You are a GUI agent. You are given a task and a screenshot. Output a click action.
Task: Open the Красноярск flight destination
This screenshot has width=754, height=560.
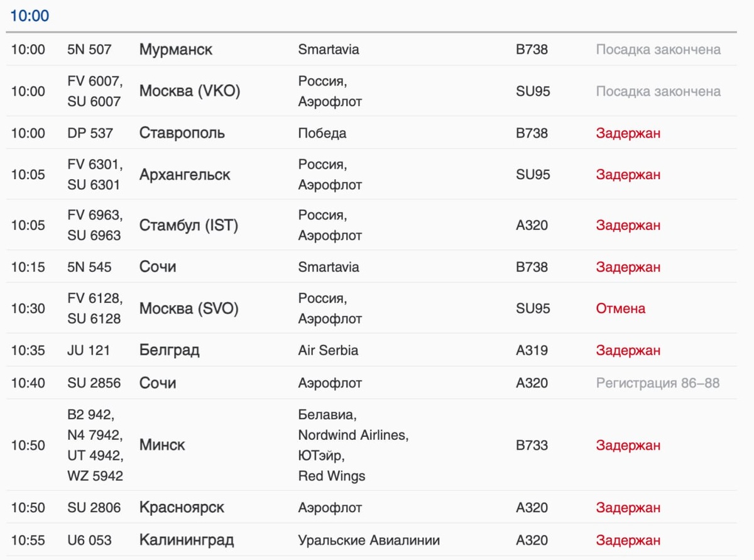[x=182, y=507]
